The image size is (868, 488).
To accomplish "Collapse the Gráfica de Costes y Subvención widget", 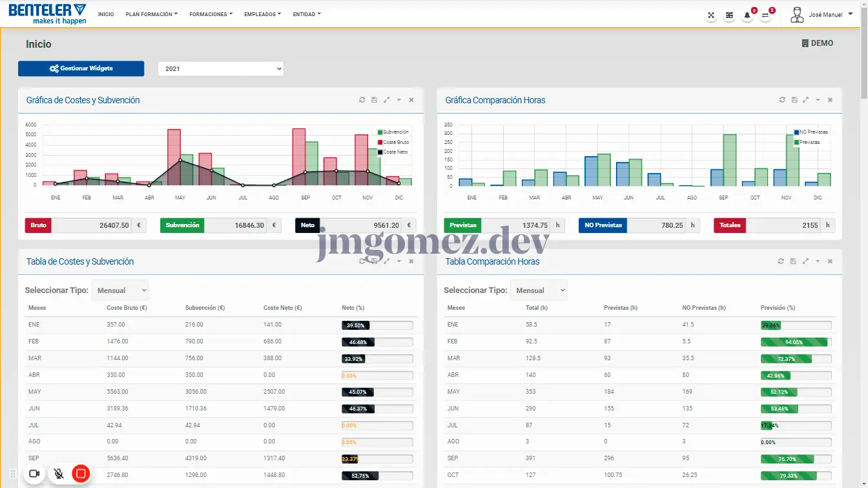I will coord(398,100).
